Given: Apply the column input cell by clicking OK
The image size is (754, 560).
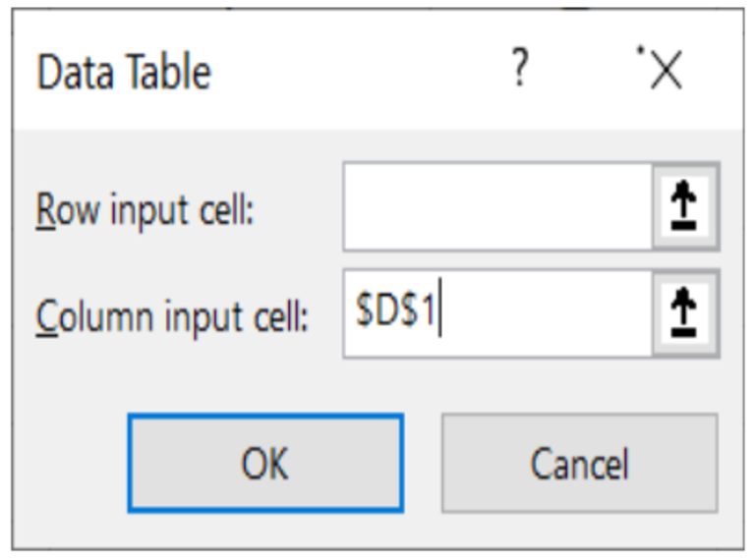Looking at the screenshot, I should tap(264, 462).
